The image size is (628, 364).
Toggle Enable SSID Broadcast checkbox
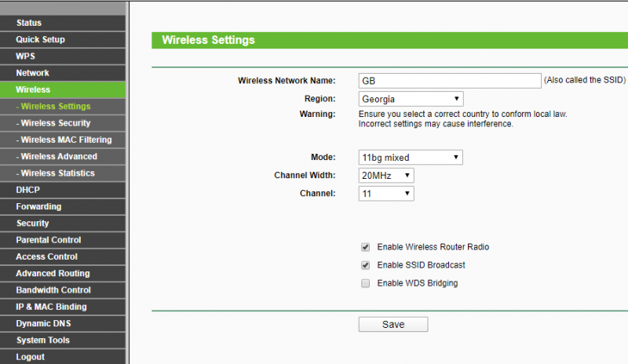pos(365,265)
